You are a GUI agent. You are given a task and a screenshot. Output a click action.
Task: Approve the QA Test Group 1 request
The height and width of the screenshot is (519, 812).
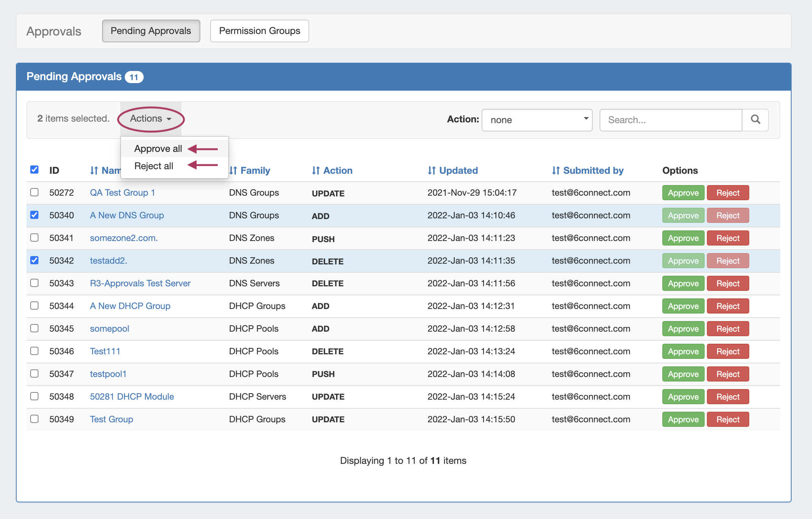click(x=683, y=193)
